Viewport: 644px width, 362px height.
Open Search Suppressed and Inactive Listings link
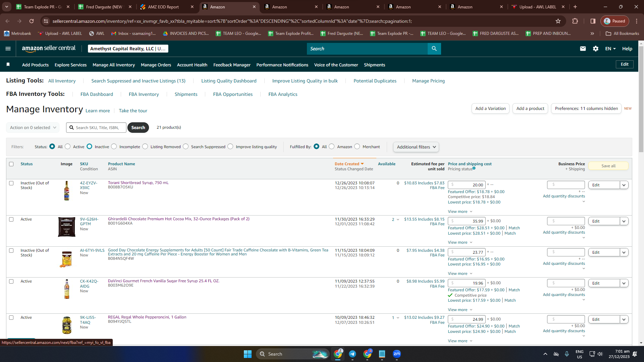(138, 81)
